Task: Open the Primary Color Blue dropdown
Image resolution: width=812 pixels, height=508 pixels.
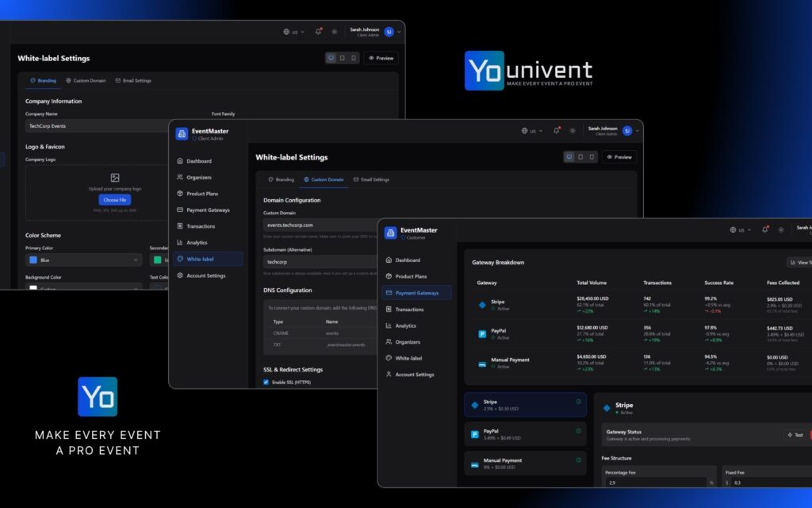Action: pos(83,259)
